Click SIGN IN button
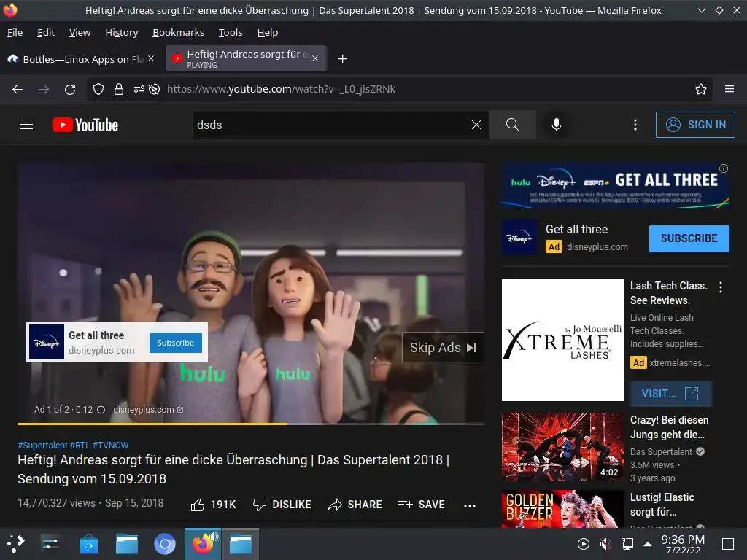The image size is (747, 560). tap(695, 125)
